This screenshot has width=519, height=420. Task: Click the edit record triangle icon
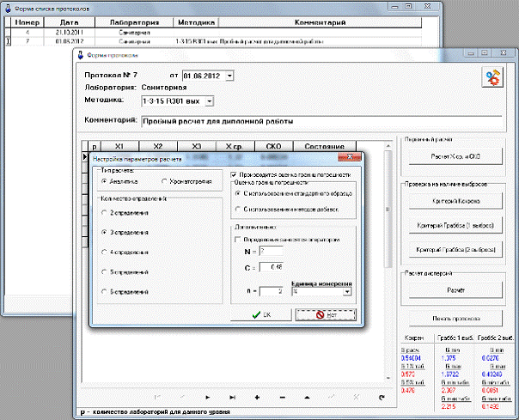click(307, 397)
